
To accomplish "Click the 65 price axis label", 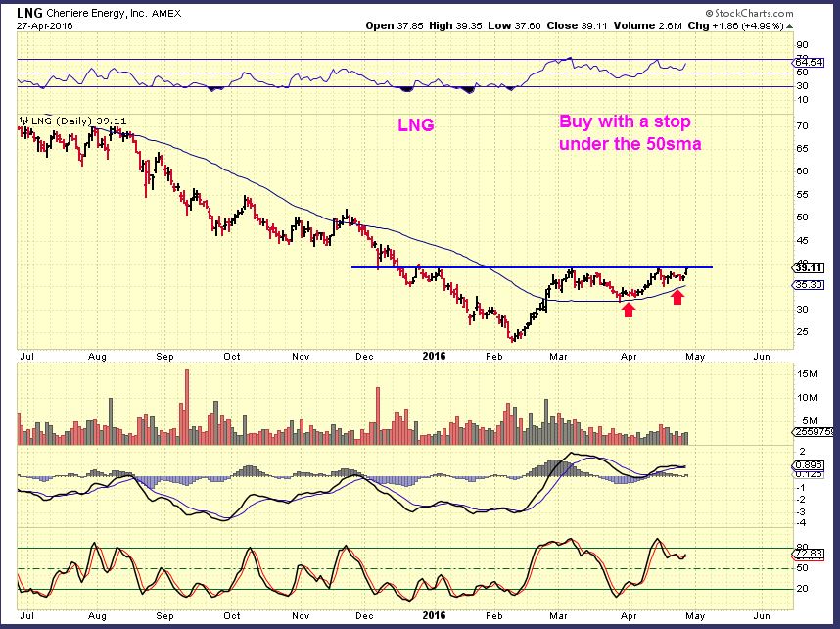I will (803, 149).
